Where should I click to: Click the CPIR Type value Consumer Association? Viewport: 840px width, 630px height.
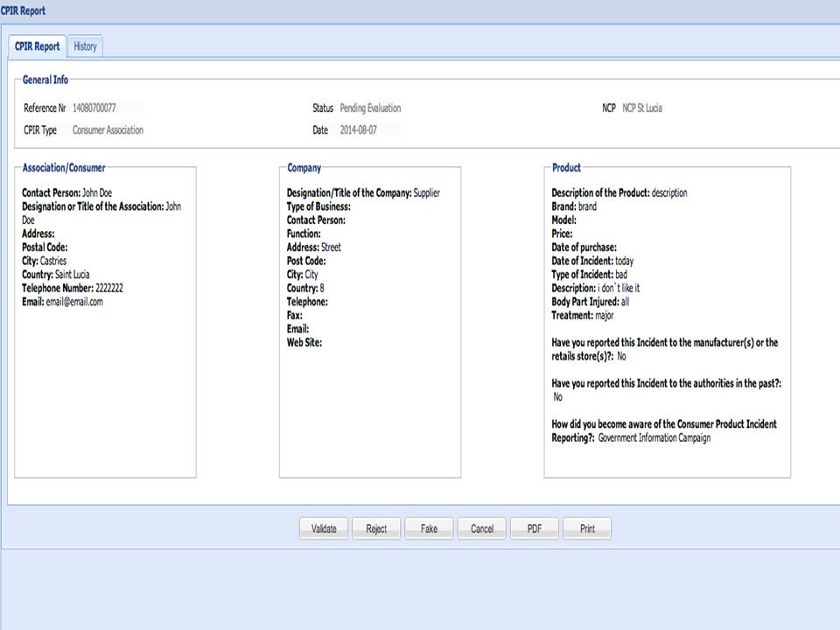(108, 130)
